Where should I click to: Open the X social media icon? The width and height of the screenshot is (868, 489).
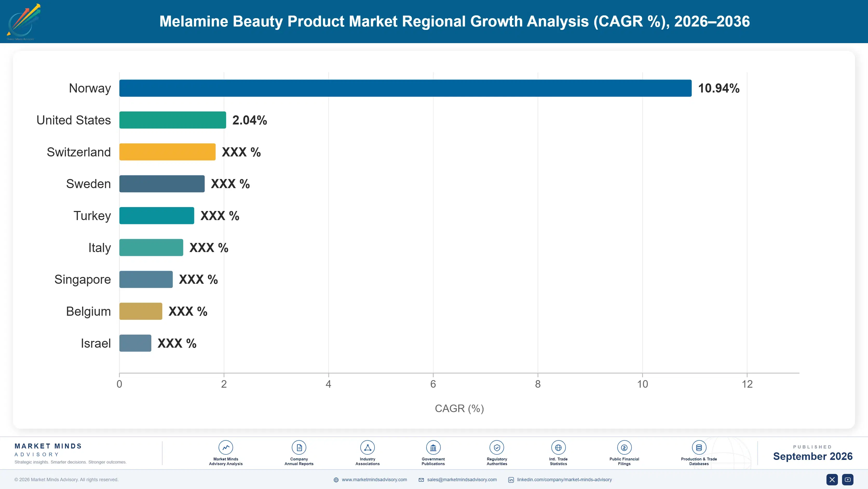pos(832,480)
